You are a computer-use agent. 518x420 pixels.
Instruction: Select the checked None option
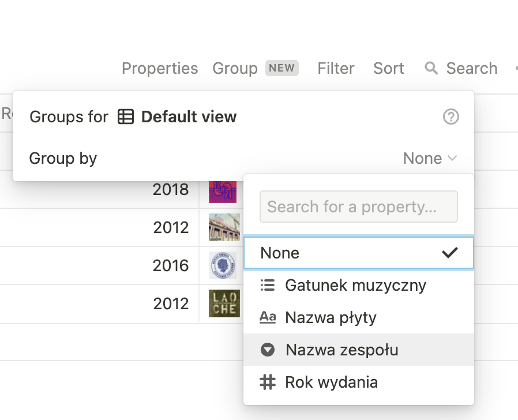tap(280, 253)
